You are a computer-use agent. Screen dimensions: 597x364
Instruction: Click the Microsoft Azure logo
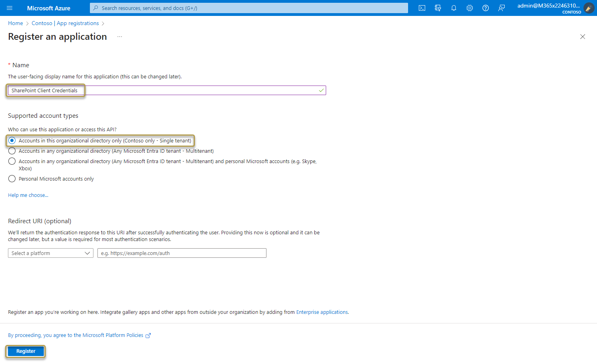49,8
